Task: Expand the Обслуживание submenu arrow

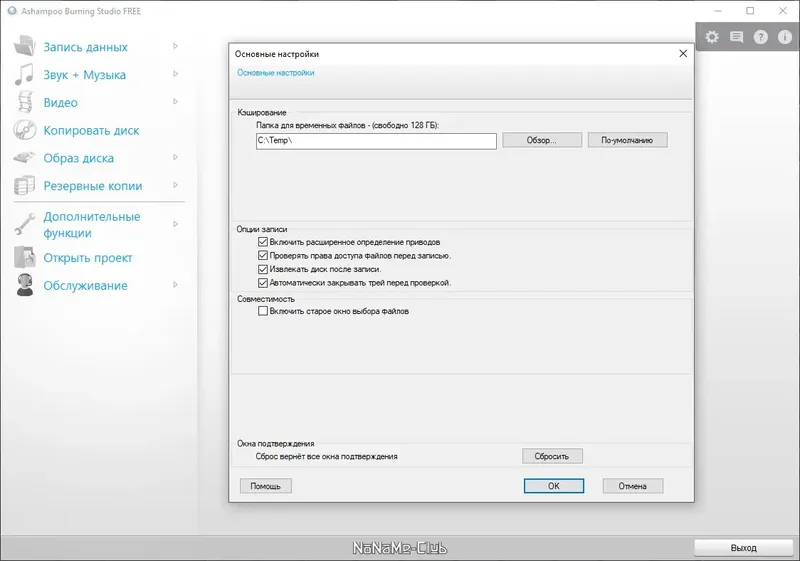Action: (x=176, y=285)
